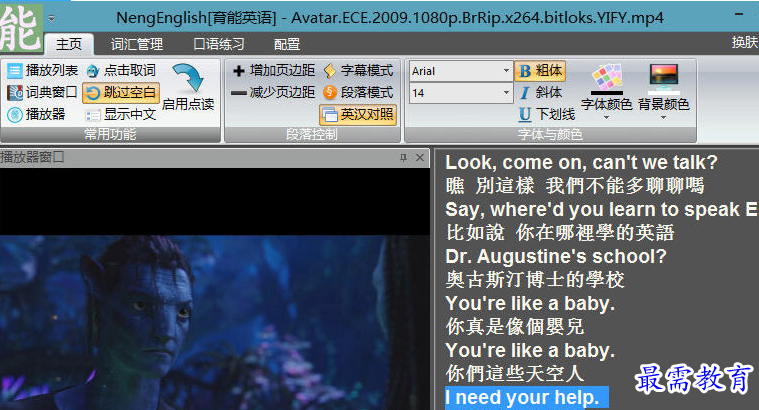This screenshot has height=410, width=759.
Task: Open the 播放列表 playlist panel
Action: point(43,71)
